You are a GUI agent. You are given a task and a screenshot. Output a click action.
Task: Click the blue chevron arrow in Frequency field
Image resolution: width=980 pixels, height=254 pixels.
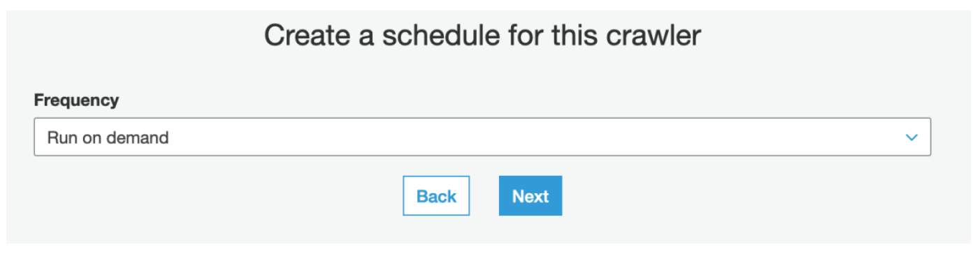point(911,137)
